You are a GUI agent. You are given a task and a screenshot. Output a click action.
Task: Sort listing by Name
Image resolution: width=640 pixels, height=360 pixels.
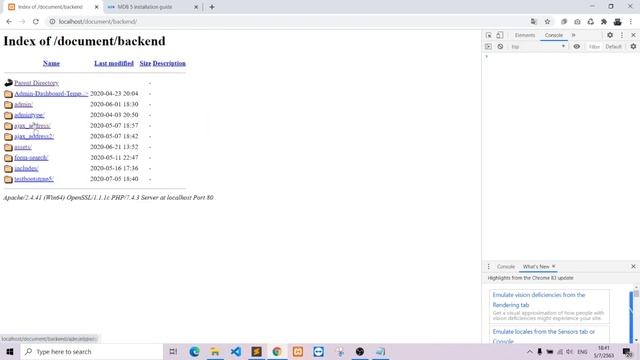pos(51,63)
